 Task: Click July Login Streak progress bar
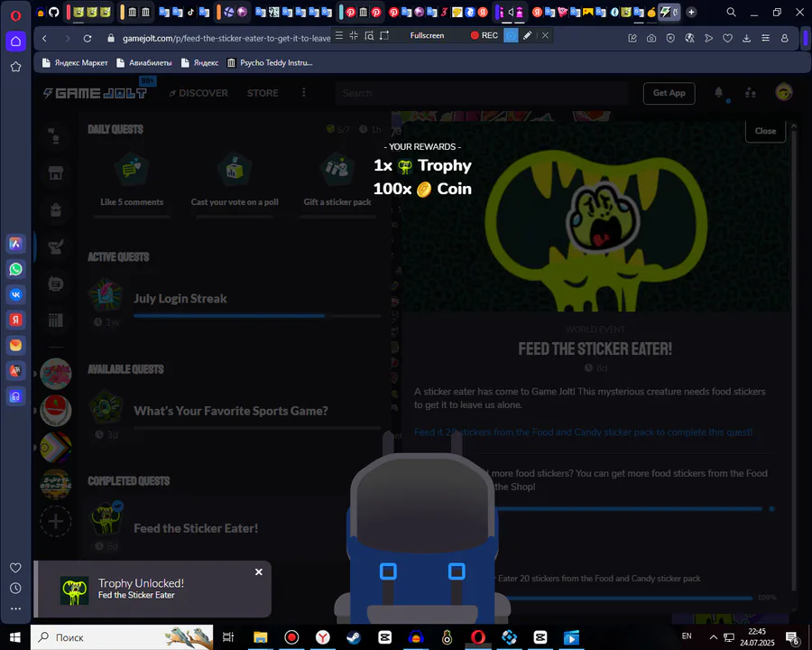(x=257, y=316)
